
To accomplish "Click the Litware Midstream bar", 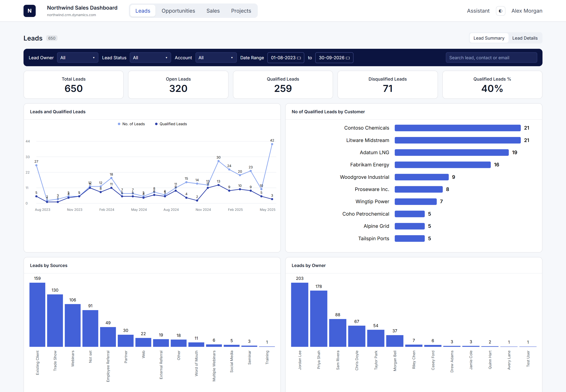I will 458,140.
